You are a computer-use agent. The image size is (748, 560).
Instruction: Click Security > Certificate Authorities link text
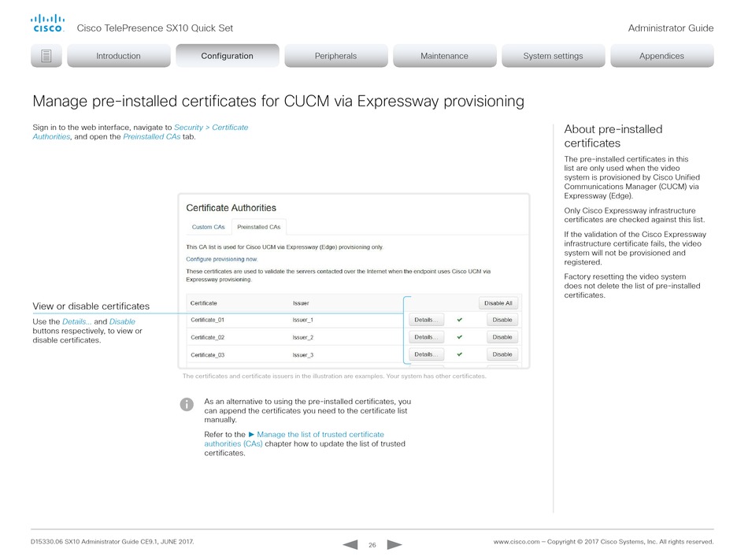140,132
